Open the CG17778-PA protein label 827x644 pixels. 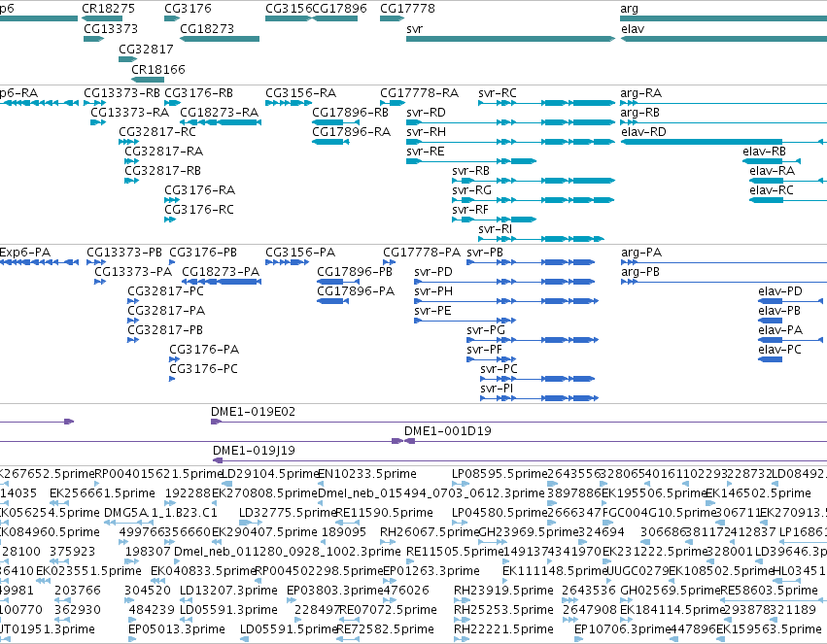pyautogui.click(x=422, y=253)
